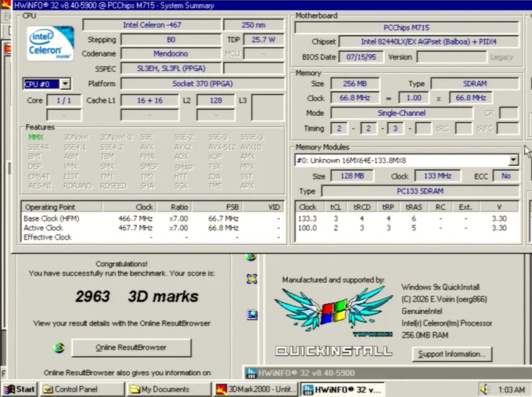
Task: Click the ECC No field
Action: point(505,176)
